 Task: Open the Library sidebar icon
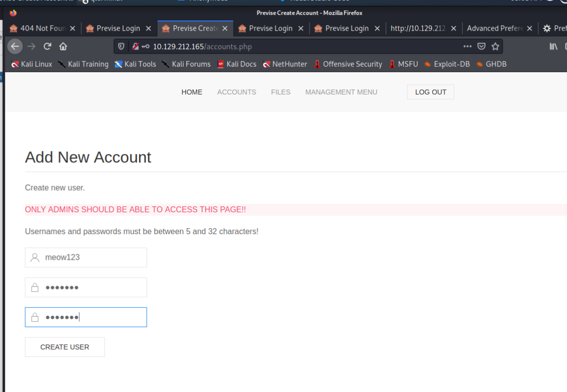[554, 47]
